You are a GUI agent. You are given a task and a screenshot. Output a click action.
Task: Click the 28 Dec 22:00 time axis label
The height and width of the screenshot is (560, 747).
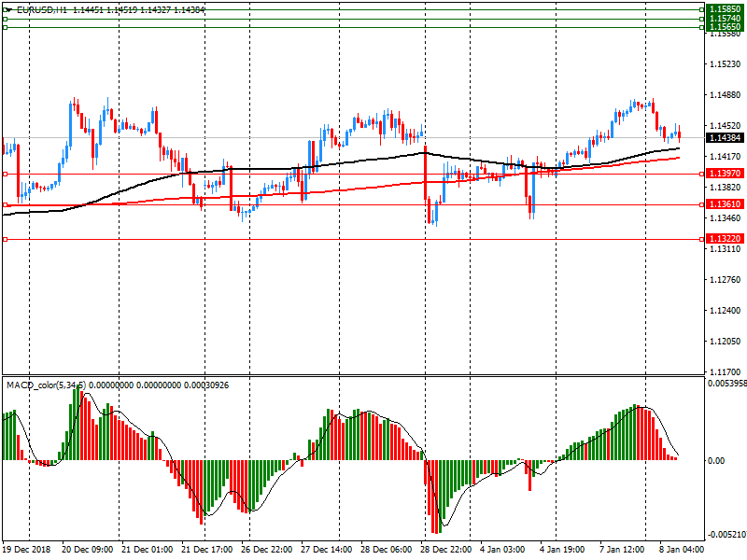click(x=446, y=550)
